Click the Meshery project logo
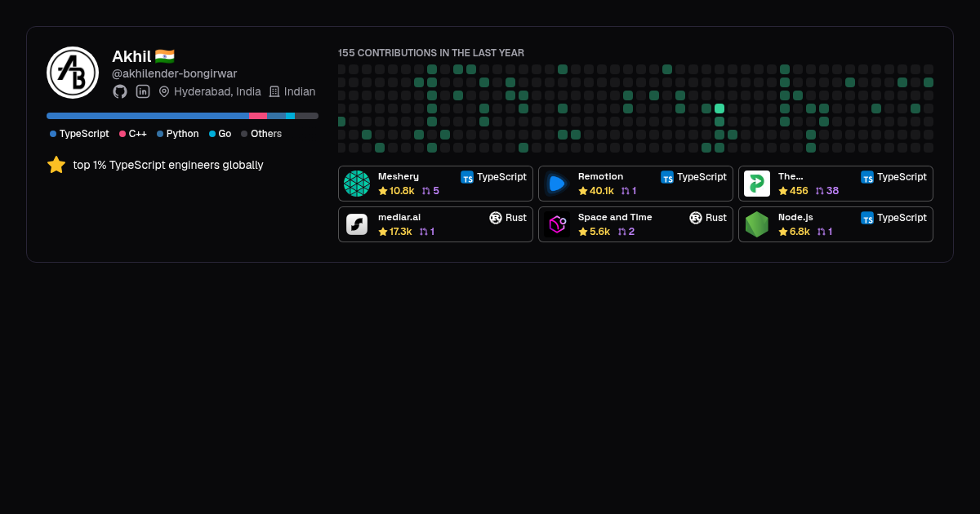Screen dimensions: 980x514 tap(357, 184)
